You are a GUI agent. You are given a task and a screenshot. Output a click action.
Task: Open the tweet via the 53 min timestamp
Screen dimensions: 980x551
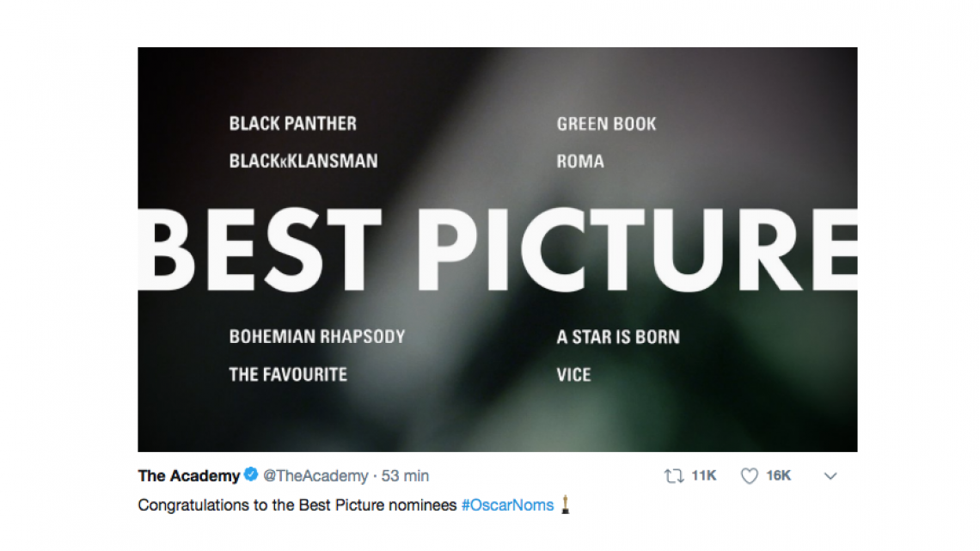tap(407, 474)
